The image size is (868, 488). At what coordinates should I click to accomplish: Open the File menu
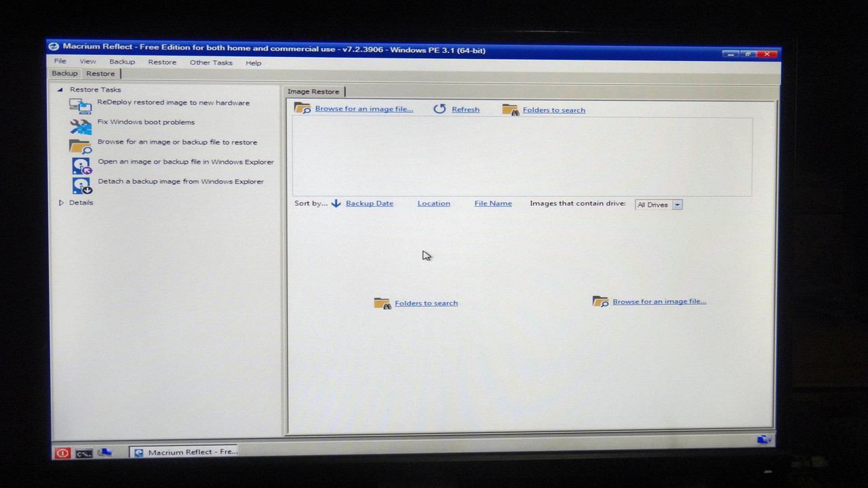(60, 62)
